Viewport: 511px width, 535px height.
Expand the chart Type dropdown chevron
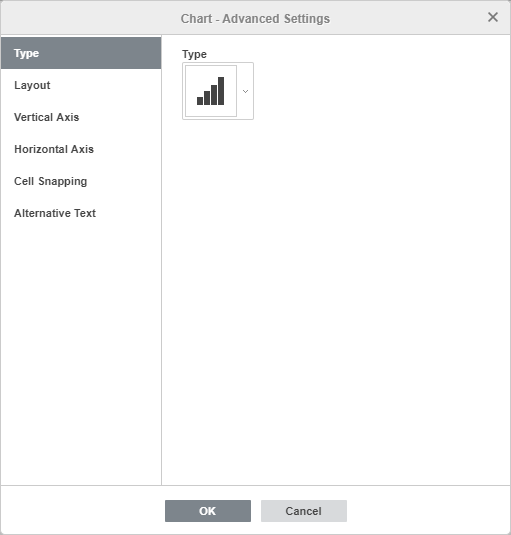[245, 91]
